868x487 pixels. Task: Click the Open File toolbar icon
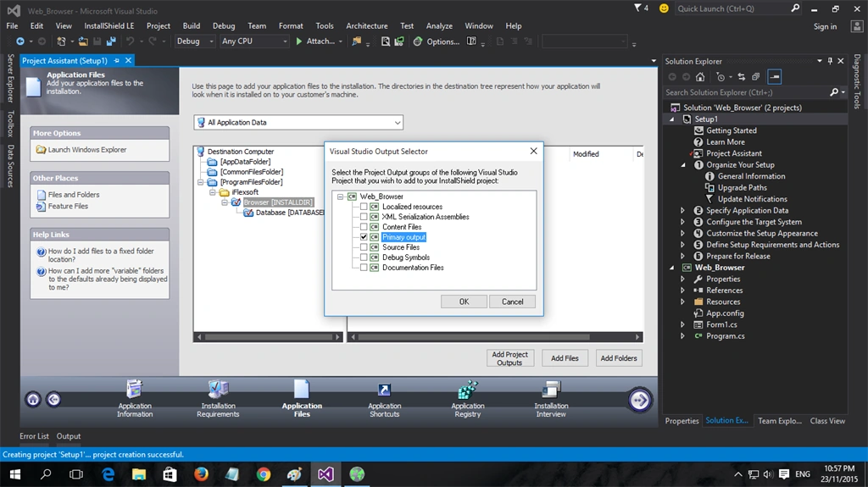pos(83,41)
